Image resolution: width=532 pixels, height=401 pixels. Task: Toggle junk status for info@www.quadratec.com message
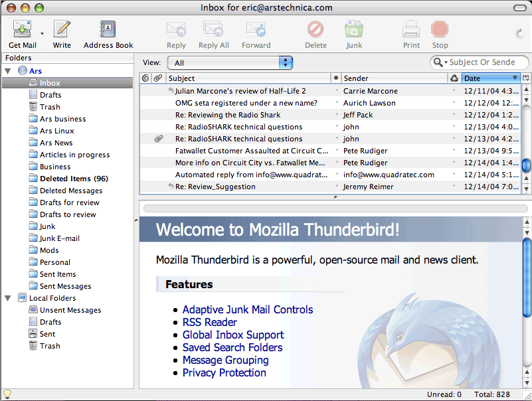point(454,175)
